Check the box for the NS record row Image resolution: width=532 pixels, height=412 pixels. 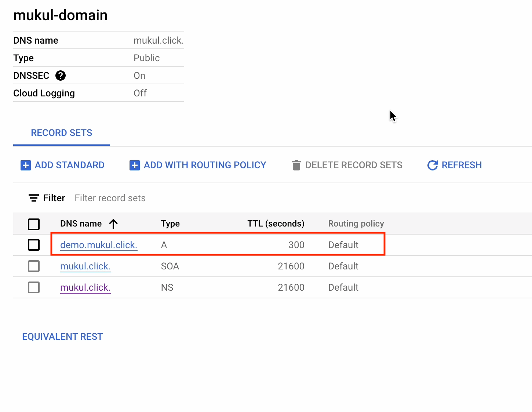tap(34, 287)
